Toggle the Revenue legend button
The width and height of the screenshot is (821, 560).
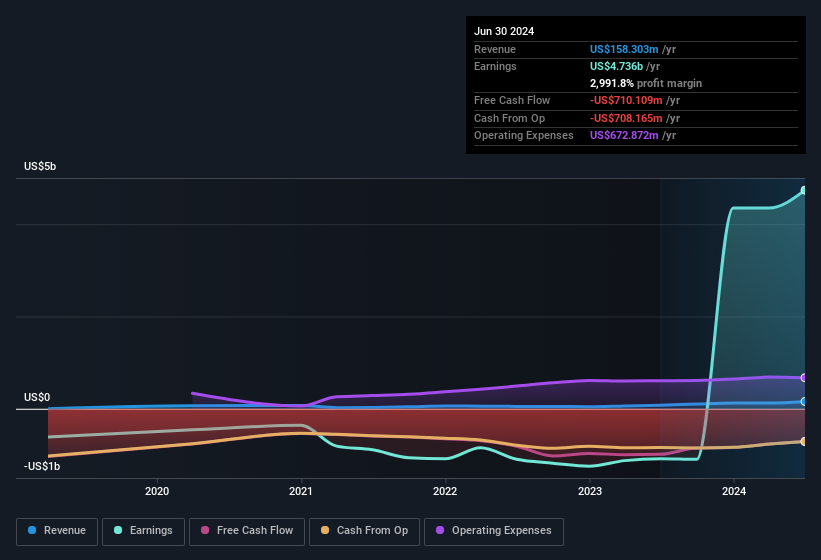click(x=57, y=532)
